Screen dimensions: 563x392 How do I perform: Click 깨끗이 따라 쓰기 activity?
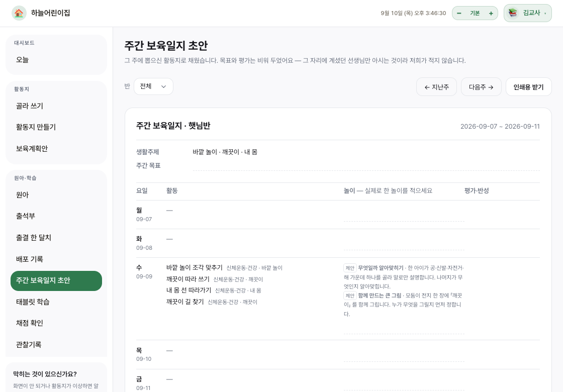click(188, 279)
